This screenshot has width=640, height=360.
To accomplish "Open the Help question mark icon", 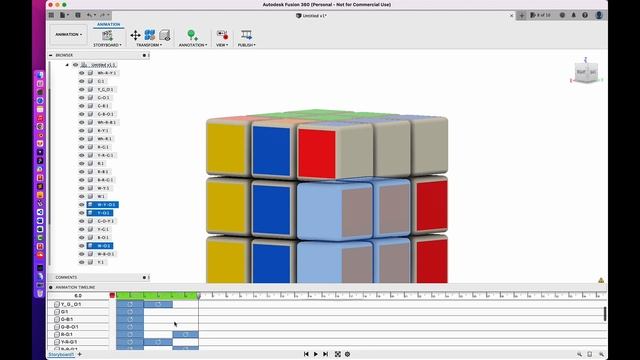I will 585,16.
